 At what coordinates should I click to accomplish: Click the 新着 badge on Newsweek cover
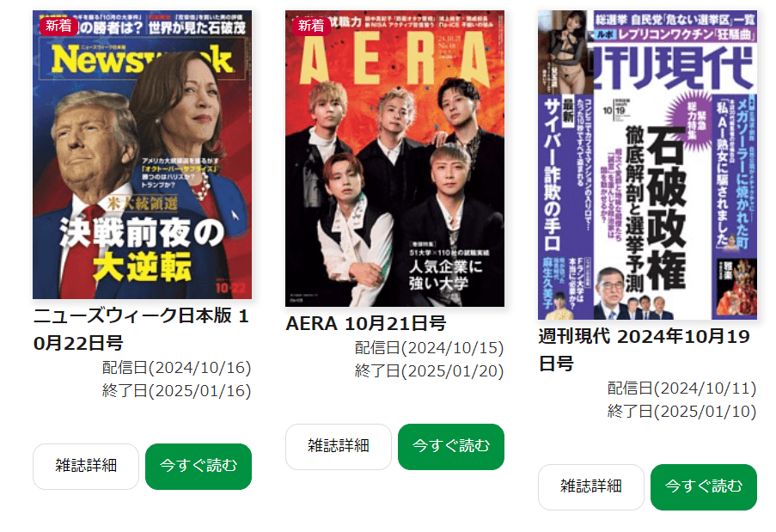click(x=58, y=26)
